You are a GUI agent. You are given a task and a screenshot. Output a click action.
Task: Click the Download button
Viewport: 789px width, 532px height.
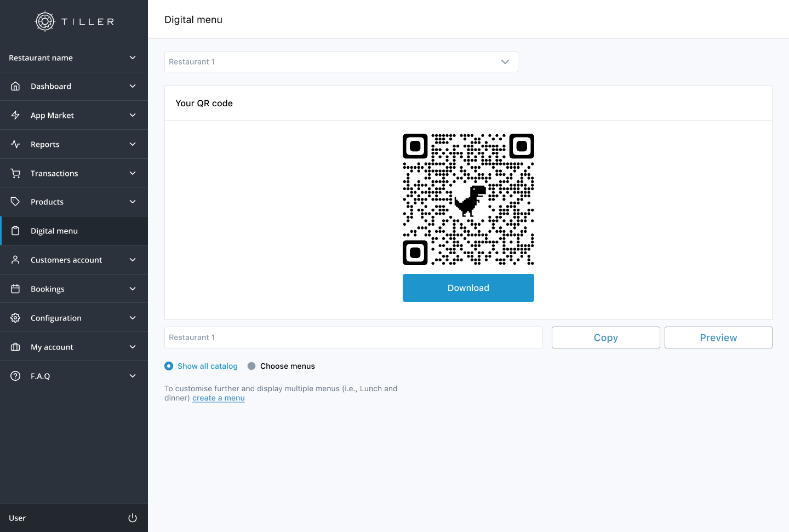(468, 288)
